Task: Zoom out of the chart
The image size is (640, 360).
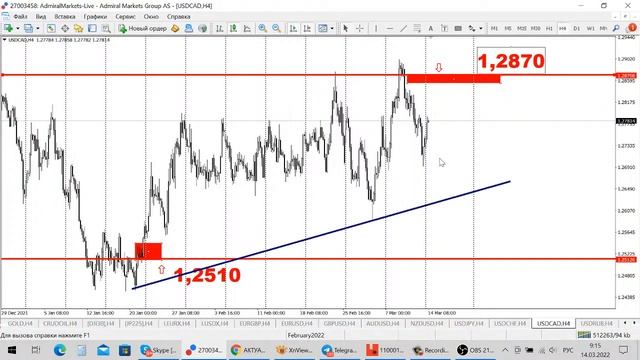Action: [276, 28]
